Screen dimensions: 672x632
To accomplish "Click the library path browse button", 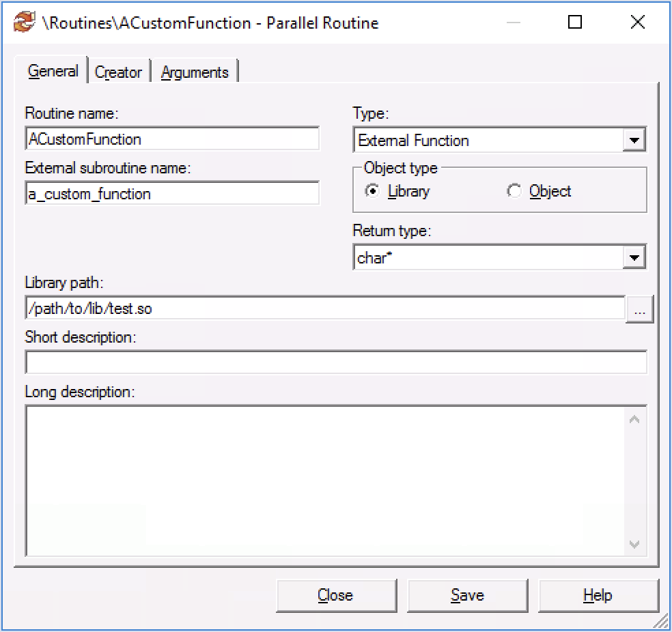I will pos(640,309).
